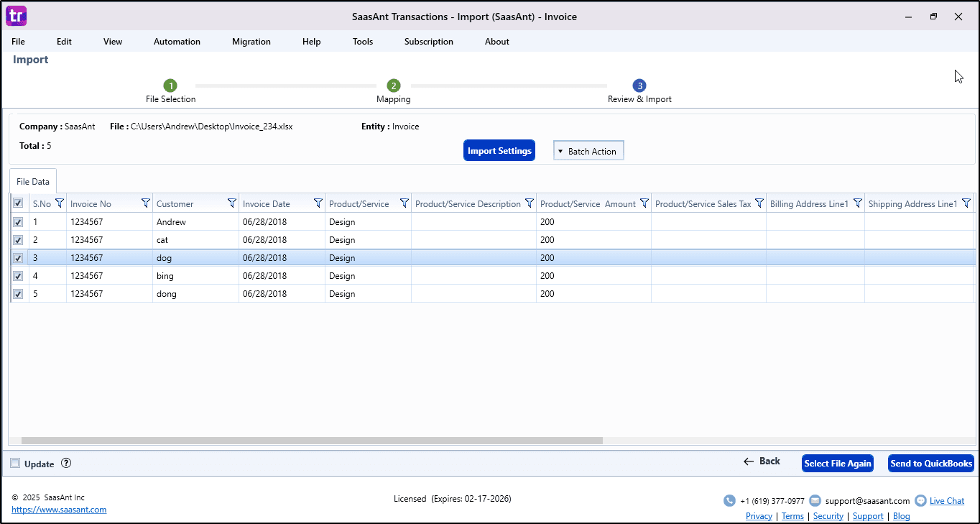
Task: Click the support email envelope icon
Action: pos(815,501)
